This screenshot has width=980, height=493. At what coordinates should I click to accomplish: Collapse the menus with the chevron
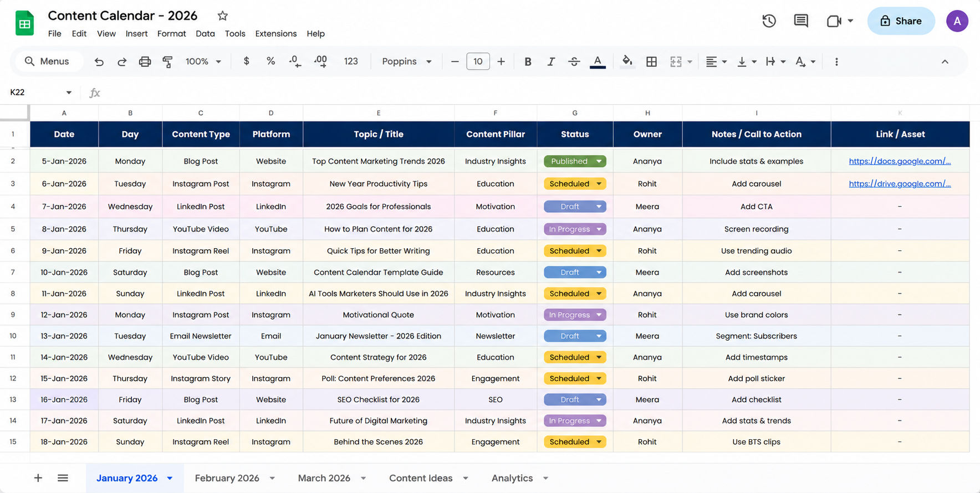pyautogui.click(x=945, y=61)
